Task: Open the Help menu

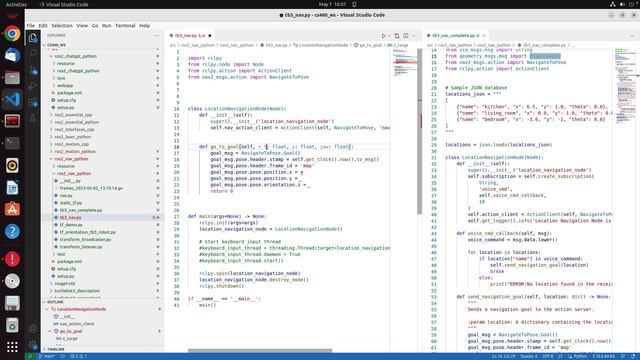Action: pos(144,25)
